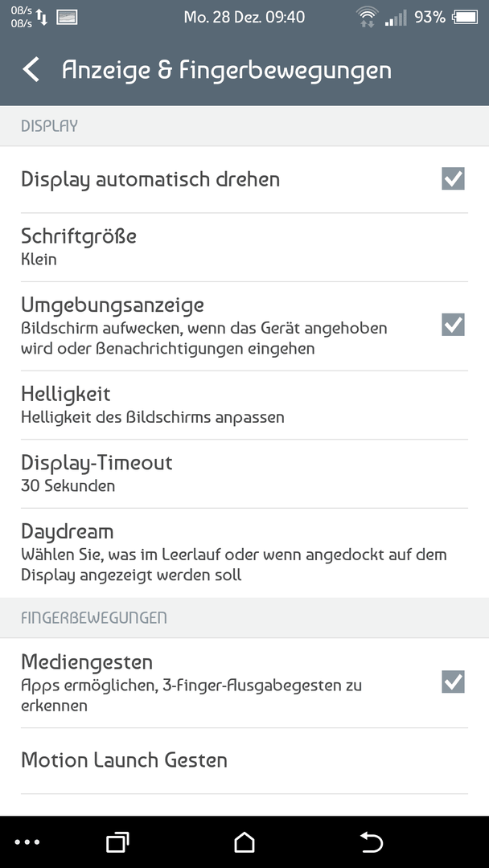Viewport: 489px width, 868px height.
Task: Tap the battery indicator icon
Action: 465,17
